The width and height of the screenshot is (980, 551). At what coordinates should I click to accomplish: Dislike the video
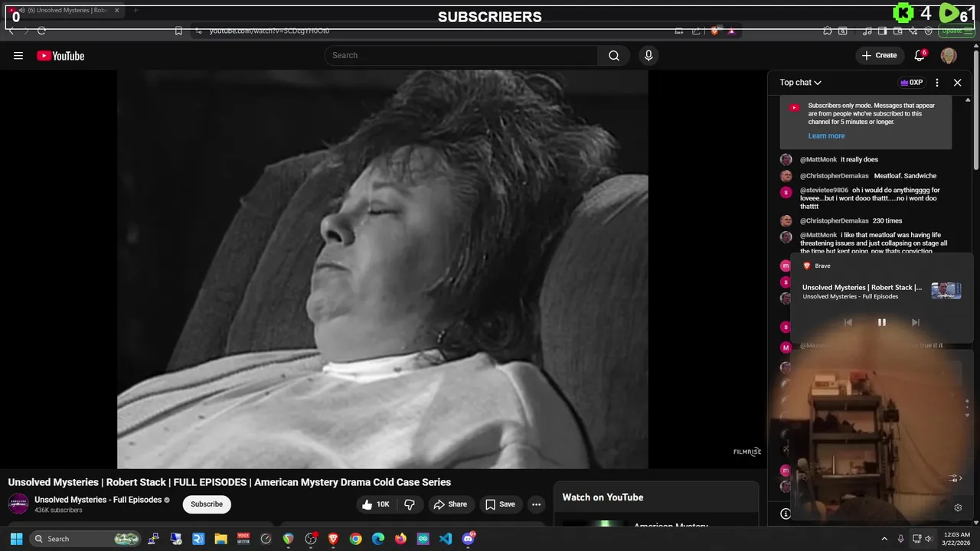click(410, 504)
